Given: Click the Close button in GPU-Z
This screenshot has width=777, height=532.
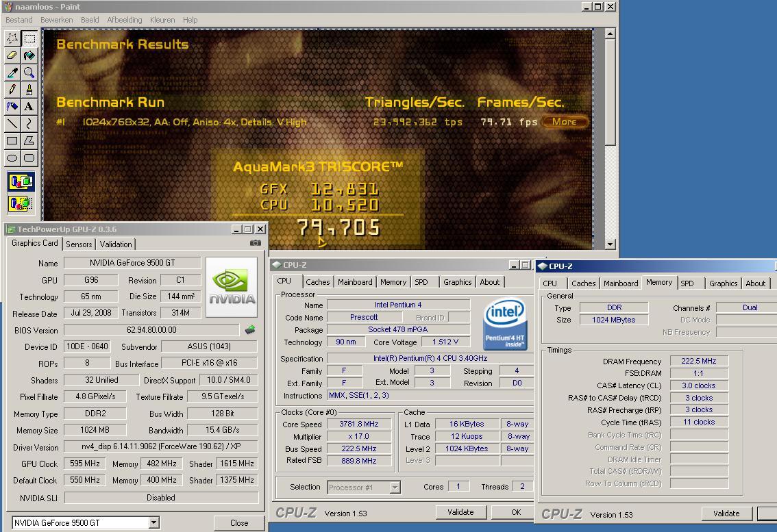Looking at the screenshot, I should point(239,523).
